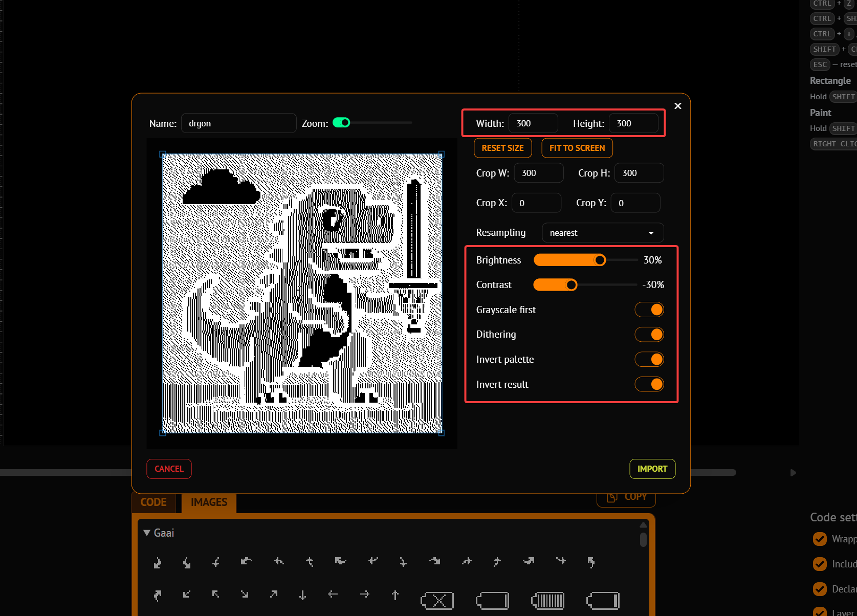Close the import dialog with X
This screenshot has height=616, width=857.
678,106
